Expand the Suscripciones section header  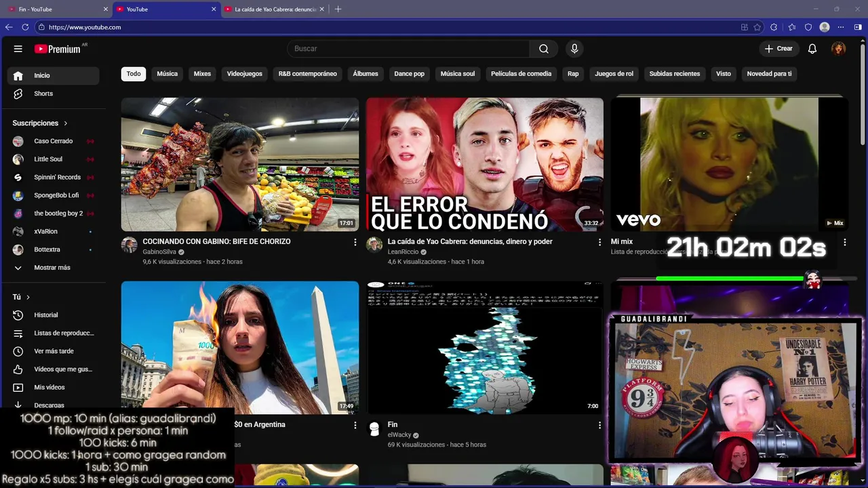(x=40, y=123)
